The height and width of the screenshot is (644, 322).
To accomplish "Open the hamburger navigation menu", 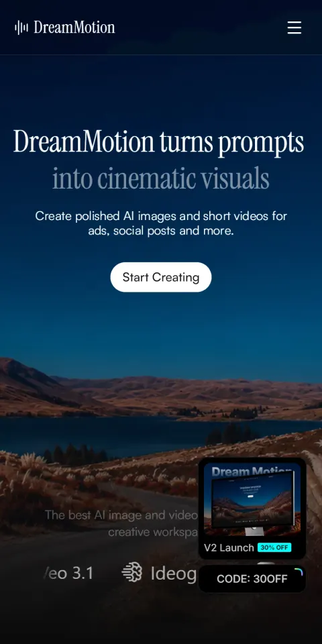I will (x=294, y=28).
